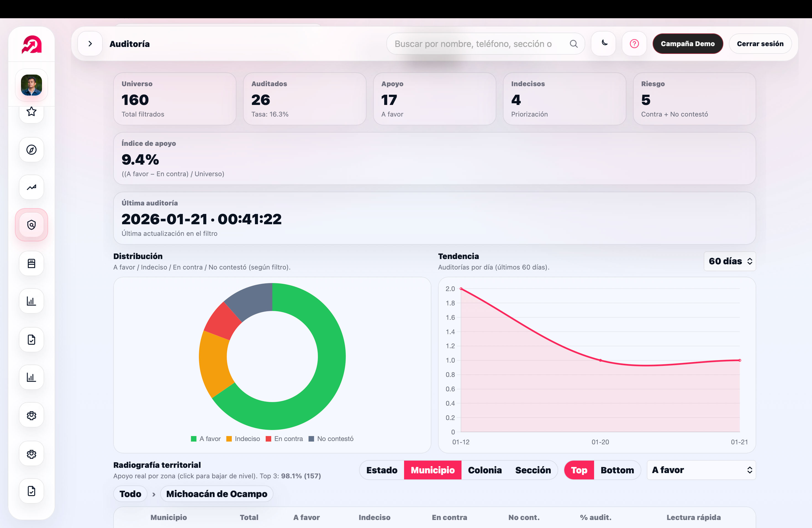Select the Top ranking toggle
This screenshot has height=528, width=812.
click(x=579, y=470)
